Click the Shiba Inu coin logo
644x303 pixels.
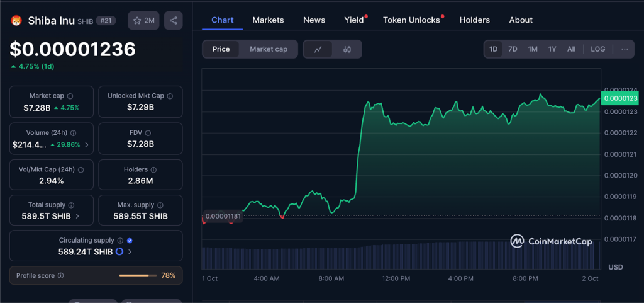point(16,21)
